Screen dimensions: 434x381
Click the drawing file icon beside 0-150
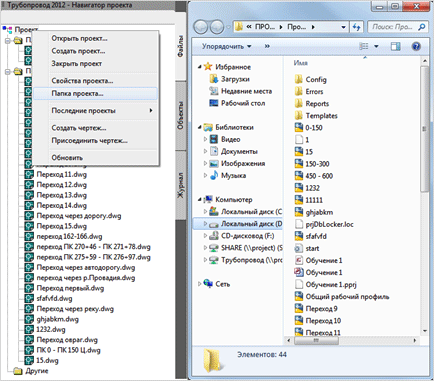(299, 128)
